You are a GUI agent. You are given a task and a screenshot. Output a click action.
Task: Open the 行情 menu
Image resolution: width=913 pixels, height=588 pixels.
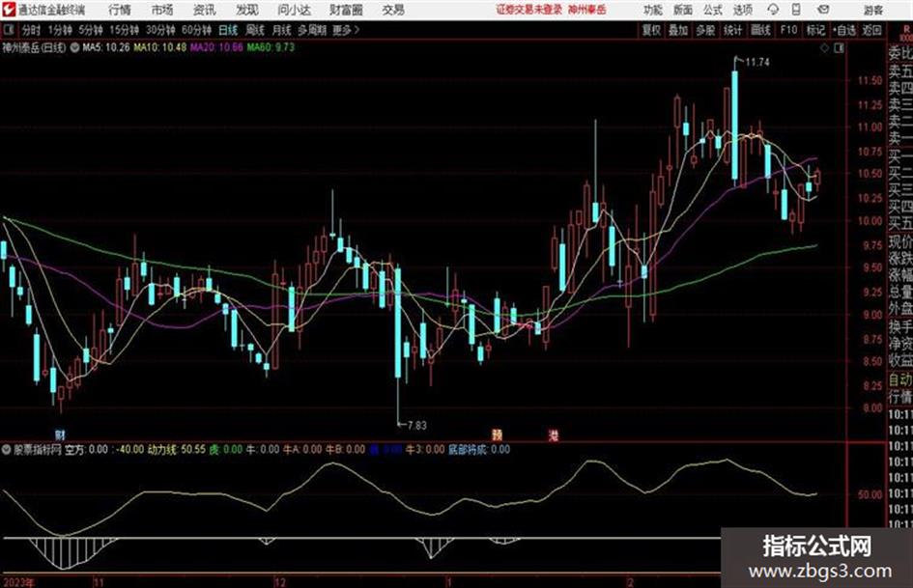click(x=120, y=10)
